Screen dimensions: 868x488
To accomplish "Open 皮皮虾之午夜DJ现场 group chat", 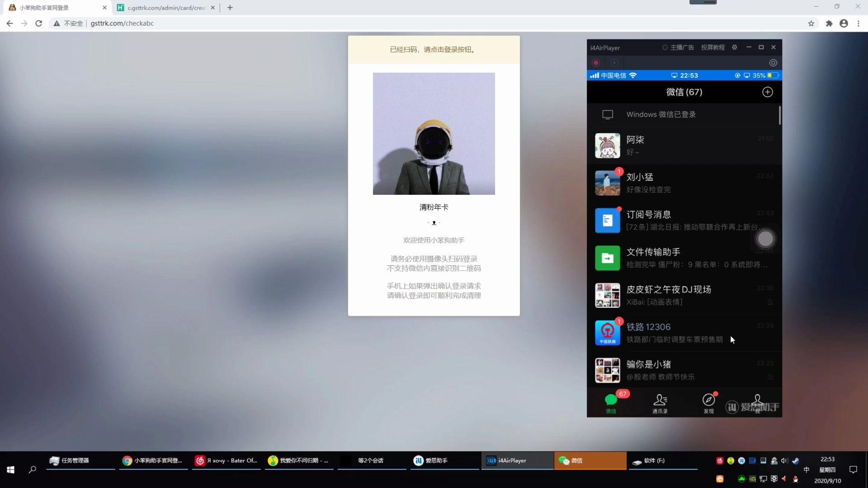I will coord(684,296).
